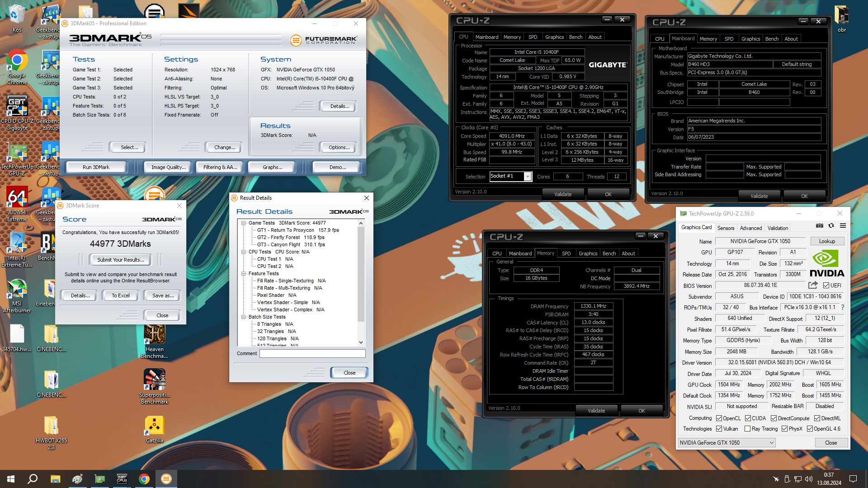The image size is (868, 488).
Task: Click the taskbar search magnifier icon
Action: pyautogui.click(x=33, y=479)
